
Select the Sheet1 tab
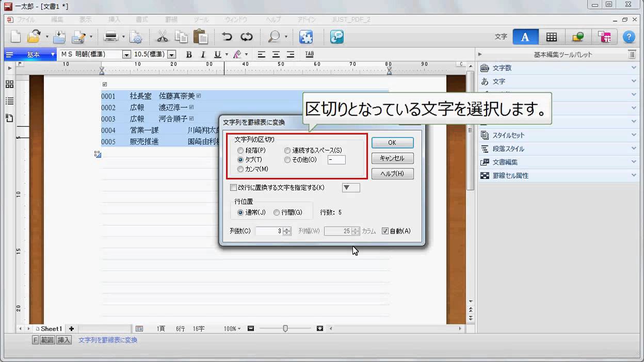49,328
